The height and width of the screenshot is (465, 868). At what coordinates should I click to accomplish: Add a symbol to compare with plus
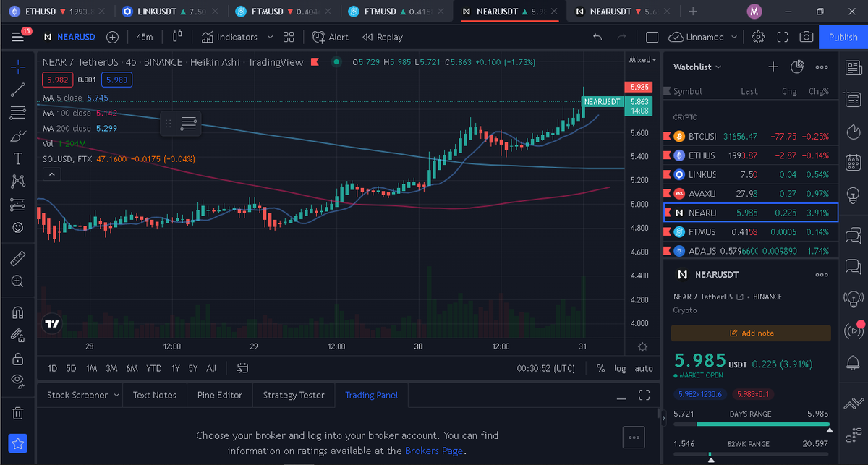point(112,37)
